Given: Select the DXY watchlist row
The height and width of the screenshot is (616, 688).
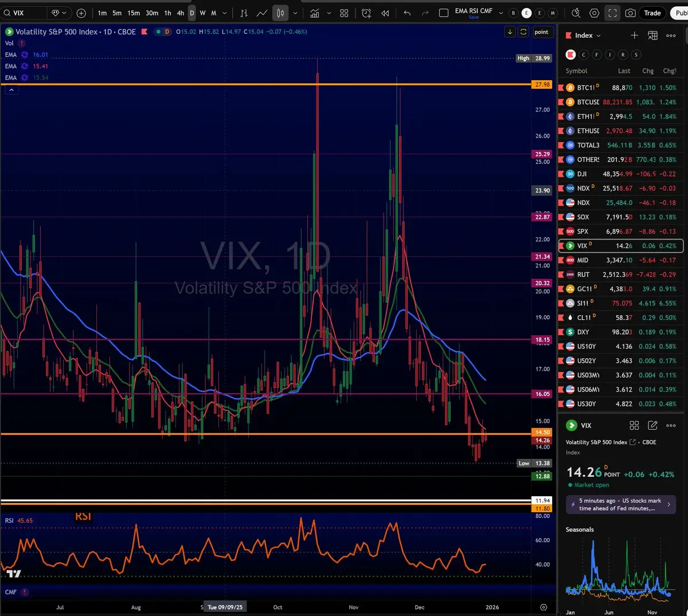Looking at the screenshot, I should tap(621, 332).
